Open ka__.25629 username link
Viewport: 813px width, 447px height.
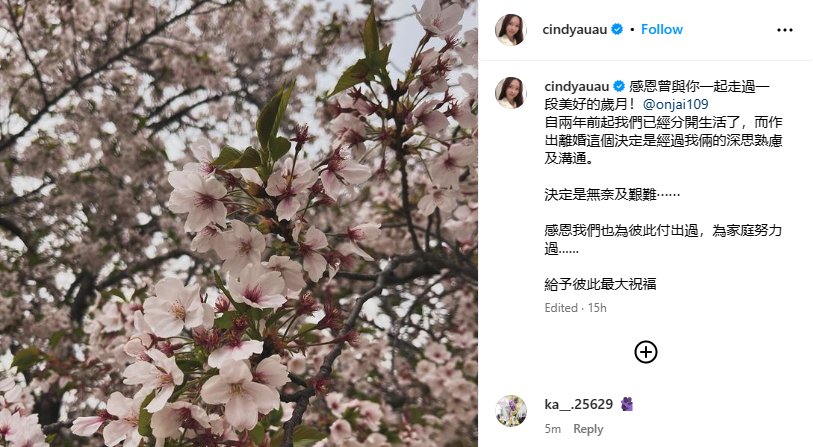tap(579, 404)
